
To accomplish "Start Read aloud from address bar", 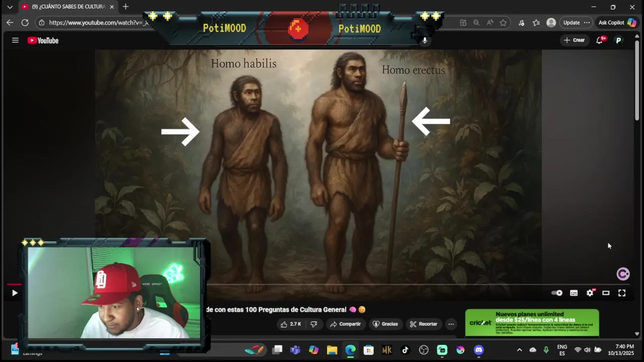I will [x=490, y=23].
